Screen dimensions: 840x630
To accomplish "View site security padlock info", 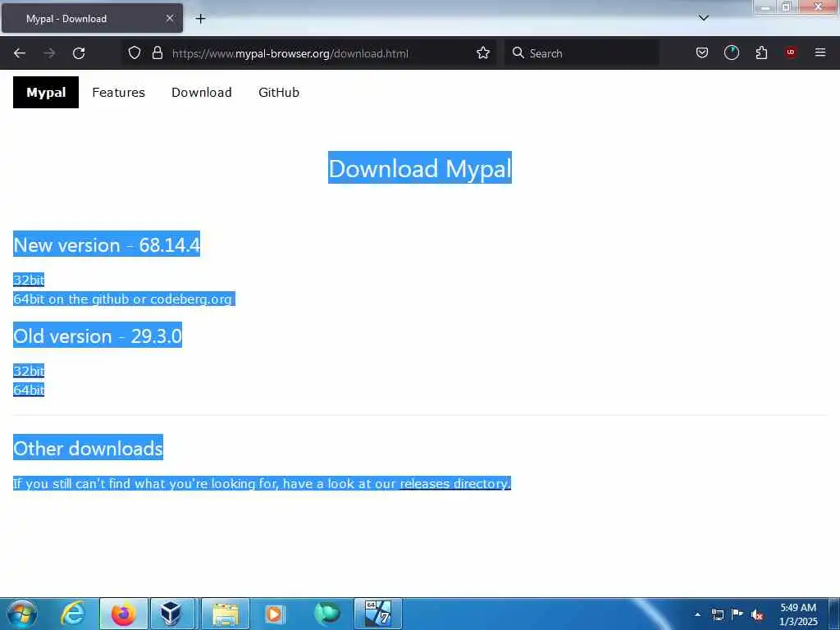I will pyautogui.click(x=157, y=52).
